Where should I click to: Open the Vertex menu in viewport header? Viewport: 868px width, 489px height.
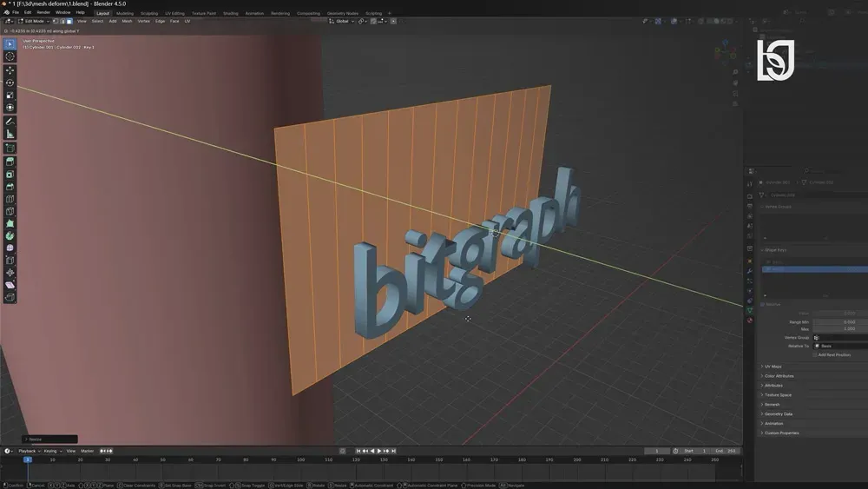(x=143, y=21)
